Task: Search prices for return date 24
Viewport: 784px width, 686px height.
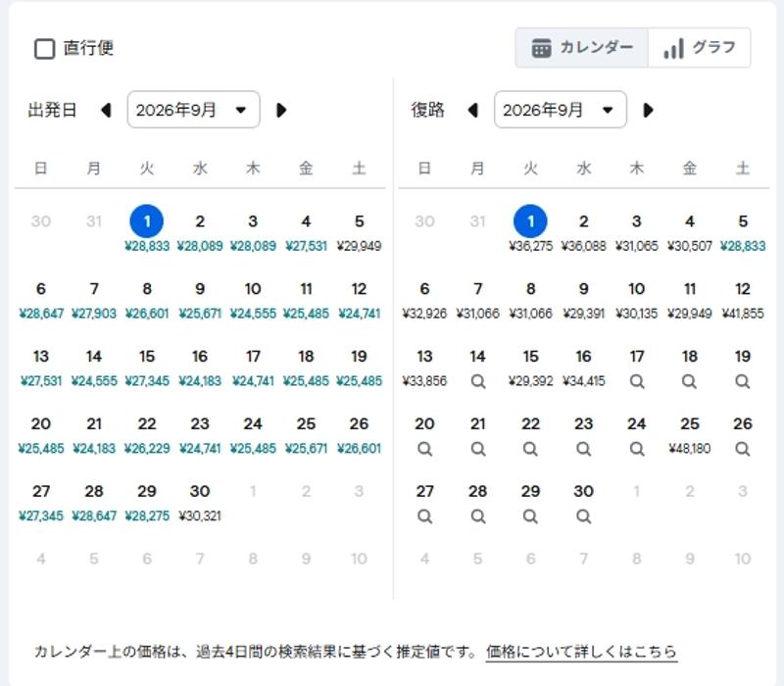Action: click(637, 449)
